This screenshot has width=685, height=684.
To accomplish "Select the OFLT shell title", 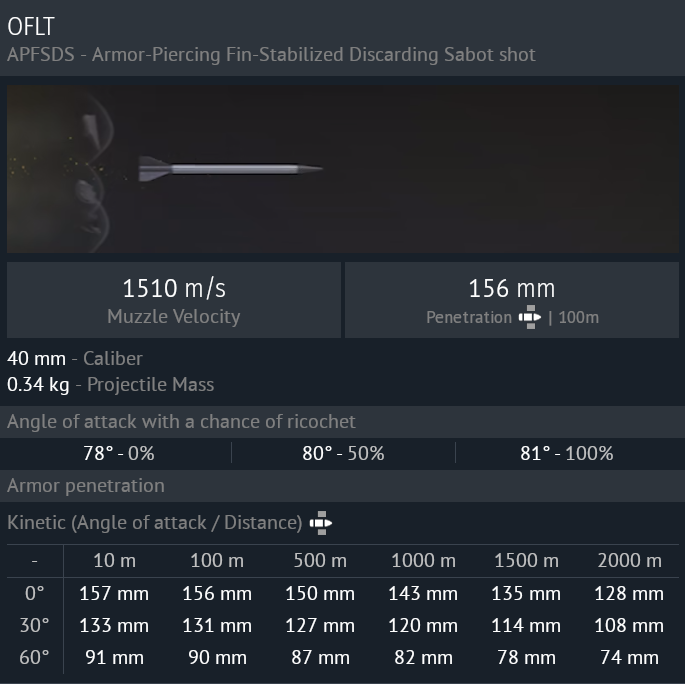I will 31,26.
